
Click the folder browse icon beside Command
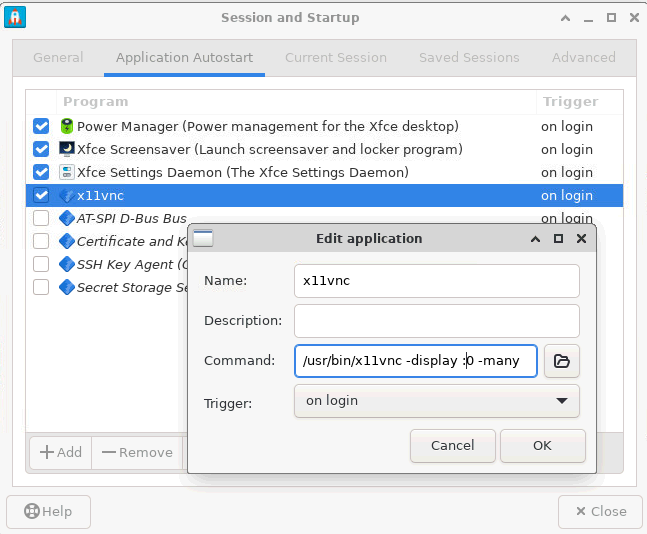(561, 361)
